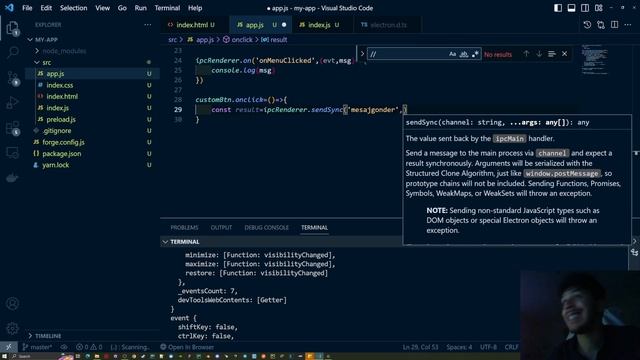
Task: Open the Run menu
Action: pyautogui.click(x=140, y=8)
